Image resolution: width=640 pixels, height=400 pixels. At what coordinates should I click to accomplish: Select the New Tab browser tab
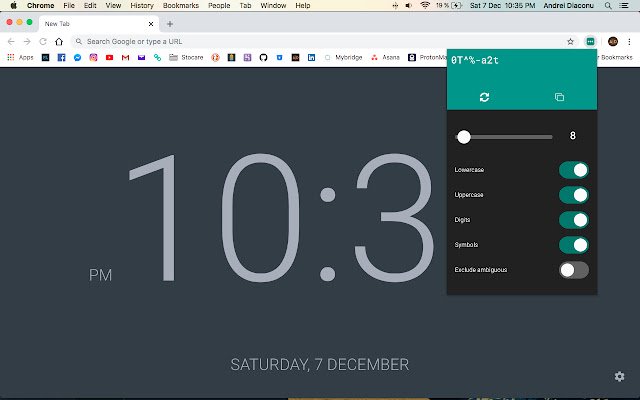coord(98,24)
